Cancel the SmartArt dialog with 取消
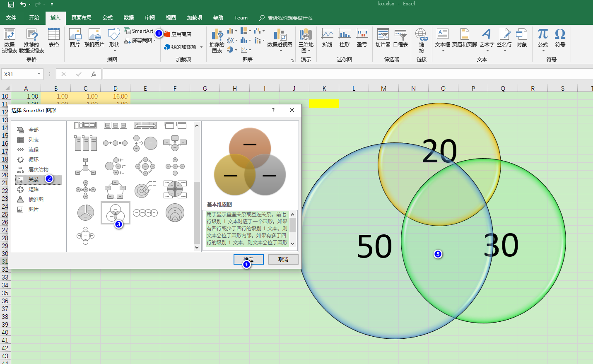This screenshot has height=364, width=593. click(x=283, y=259)
